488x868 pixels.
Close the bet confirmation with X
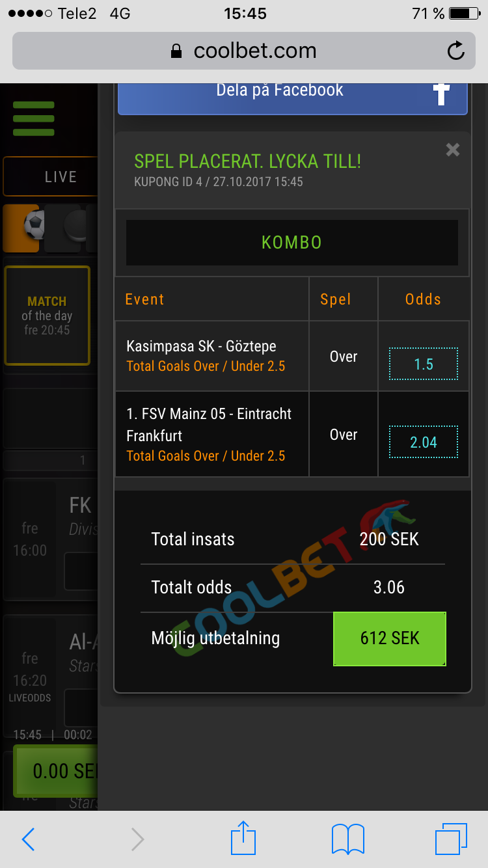453,150
